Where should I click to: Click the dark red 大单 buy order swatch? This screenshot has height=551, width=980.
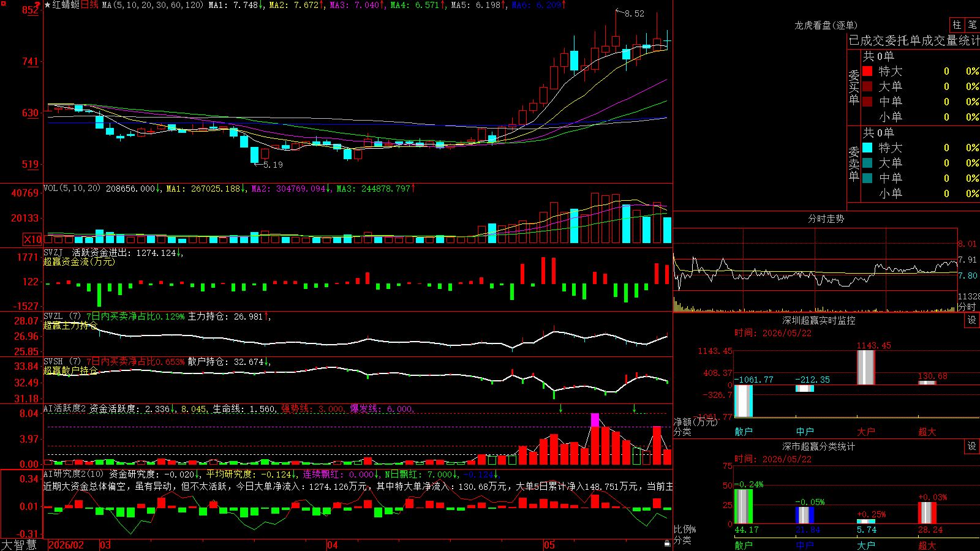coord(867,86)
